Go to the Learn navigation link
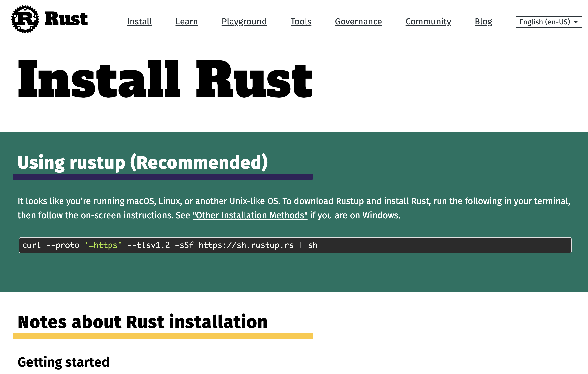Screen dimensions: 588x374 pos(187,22)
